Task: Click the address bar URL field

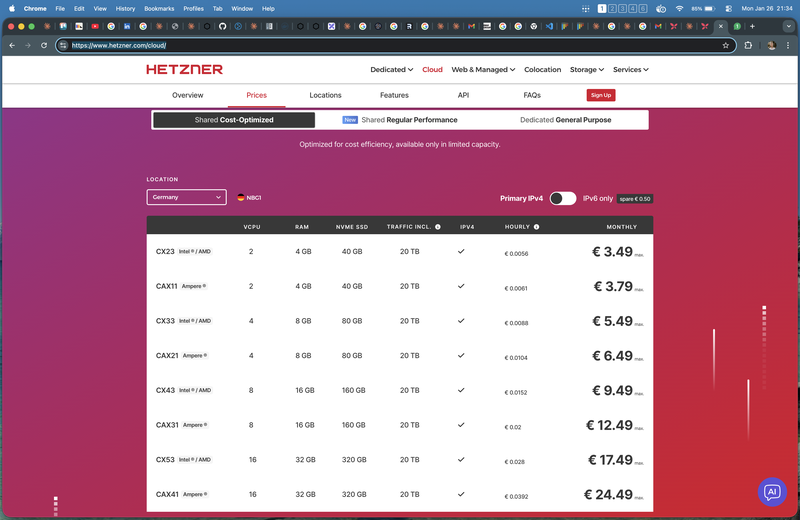Action: (x=390, y=45)
